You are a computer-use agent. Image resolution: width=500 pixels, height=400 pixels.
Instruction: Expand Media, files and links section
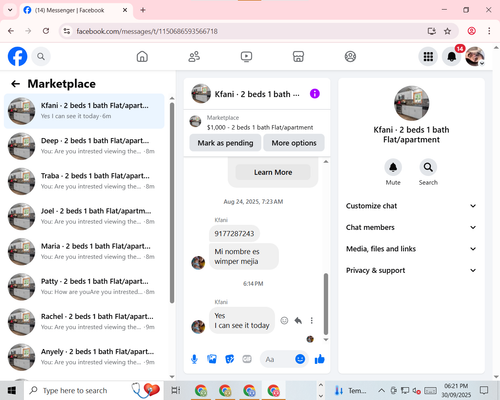[411, 249]
